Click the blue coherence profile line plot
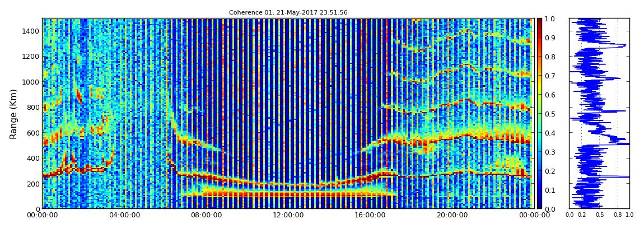The width and height of the screenshot is (644, 228). [599, 113]
